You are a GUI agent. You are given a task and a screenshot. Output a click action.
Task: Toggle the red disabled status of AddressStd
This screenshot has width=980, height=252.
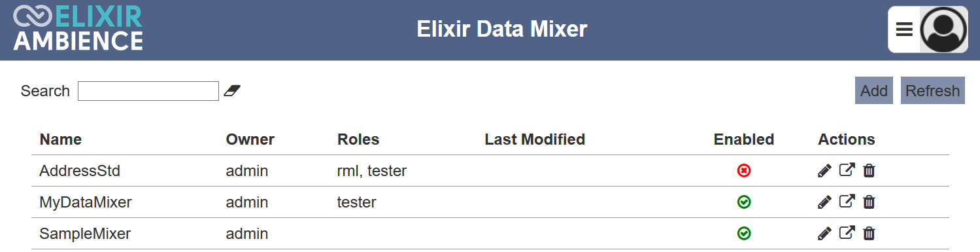pyautogui.click(x=744, y=171)
